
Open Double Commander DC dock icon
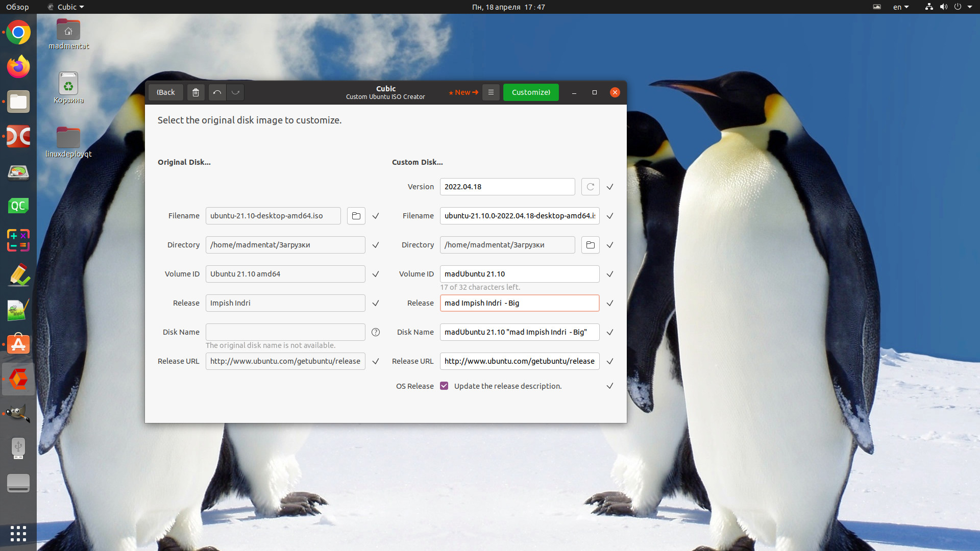click(x=18, y=136)
